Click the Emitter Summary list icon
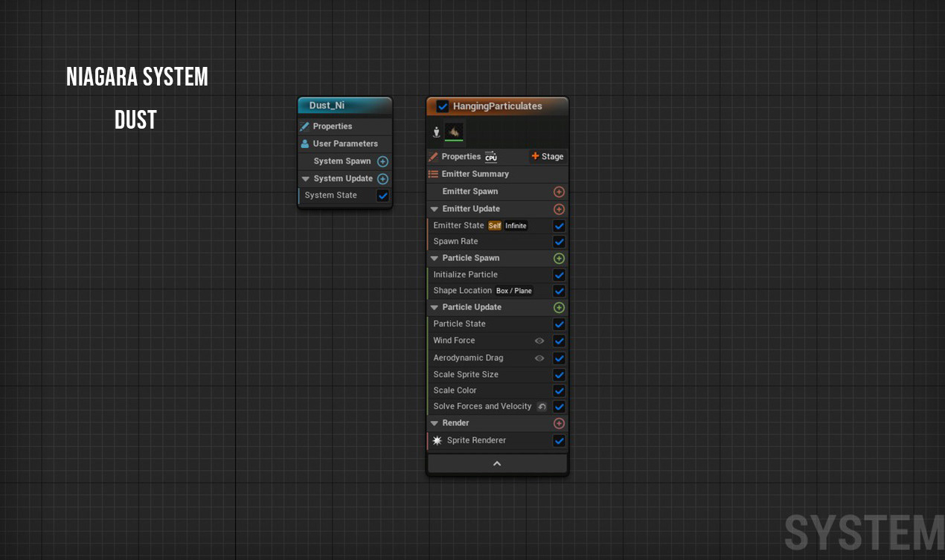The height and width of the screenshot is (560, 945). [433, 174]
